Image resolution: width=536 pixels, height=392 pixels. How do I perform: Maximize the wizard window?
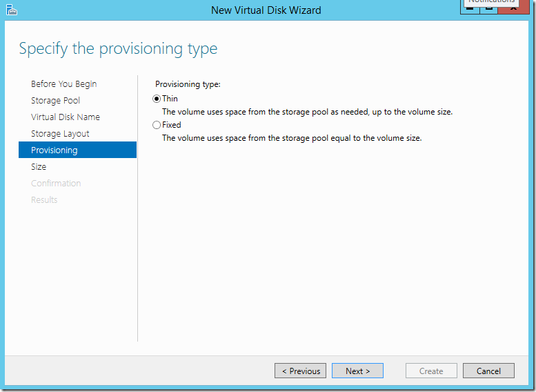coord(487,8)
